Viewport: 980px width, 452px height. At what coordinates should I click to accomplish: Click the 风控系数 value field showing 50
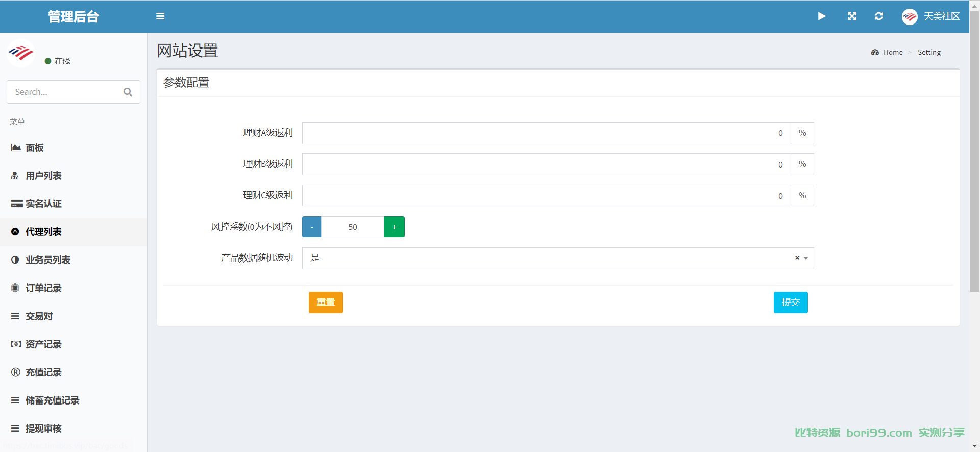point(353,227)
